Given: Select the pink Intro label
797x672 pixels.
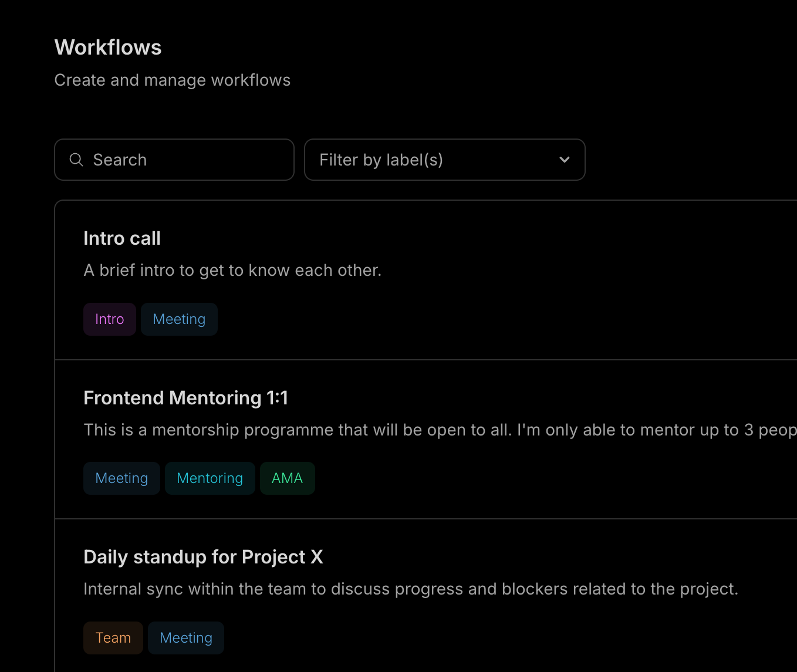Looking at the screenshot, I should (110, 319).
